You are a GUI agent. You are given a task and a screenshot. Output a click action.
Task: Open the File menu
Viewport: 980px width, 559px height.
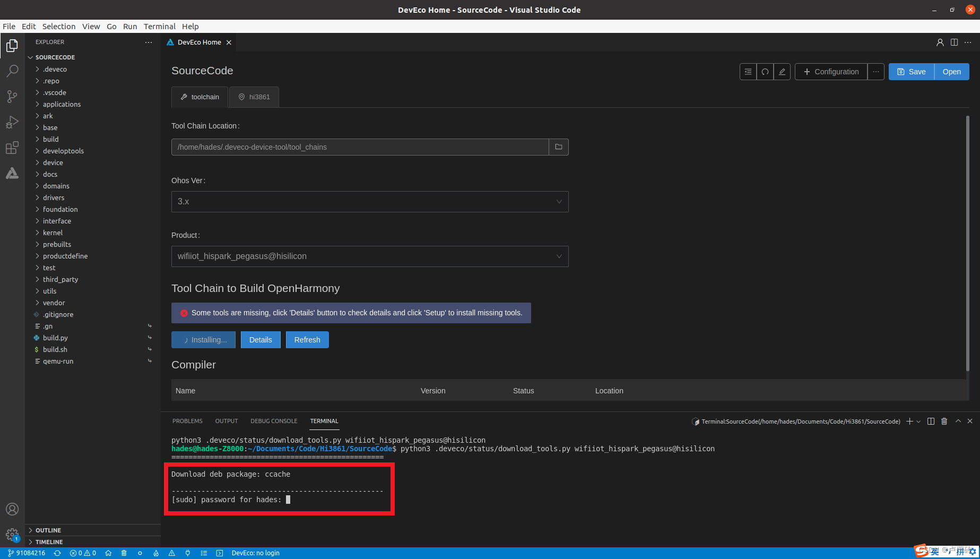tap(9, 27)
